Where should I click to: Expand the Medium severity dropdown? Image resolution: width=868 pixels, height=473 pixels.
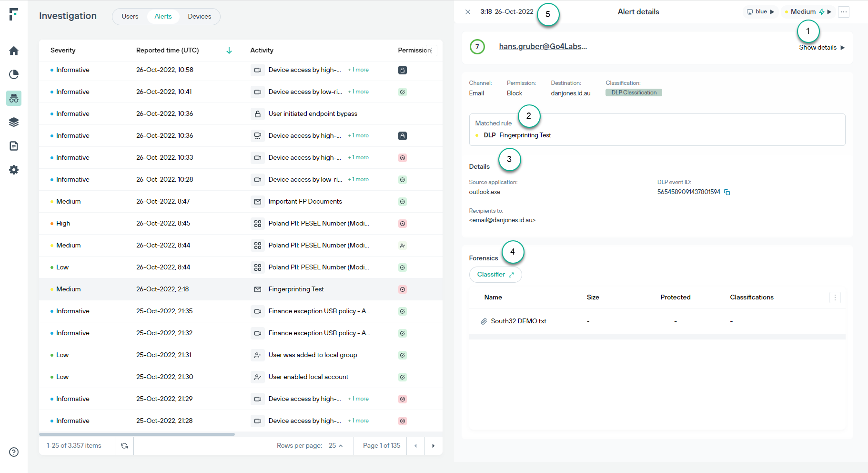(x=808, y=12)
